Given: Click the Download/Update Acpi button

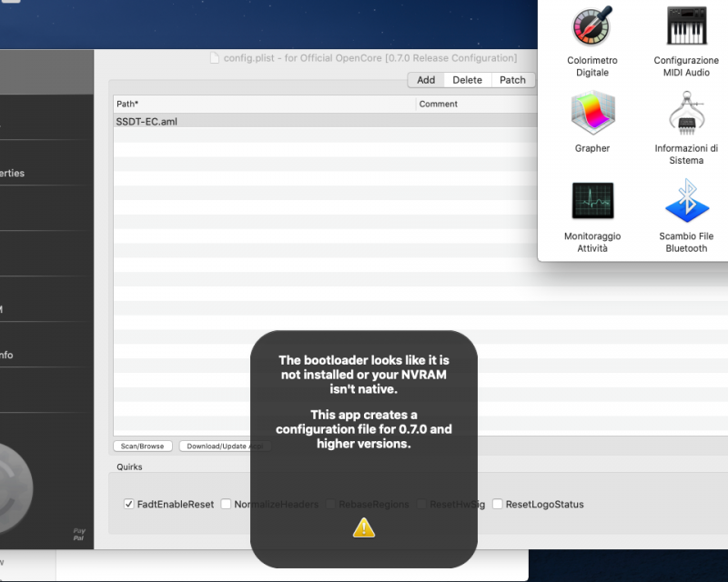Looking at the screenshot, I should (225, 446).
